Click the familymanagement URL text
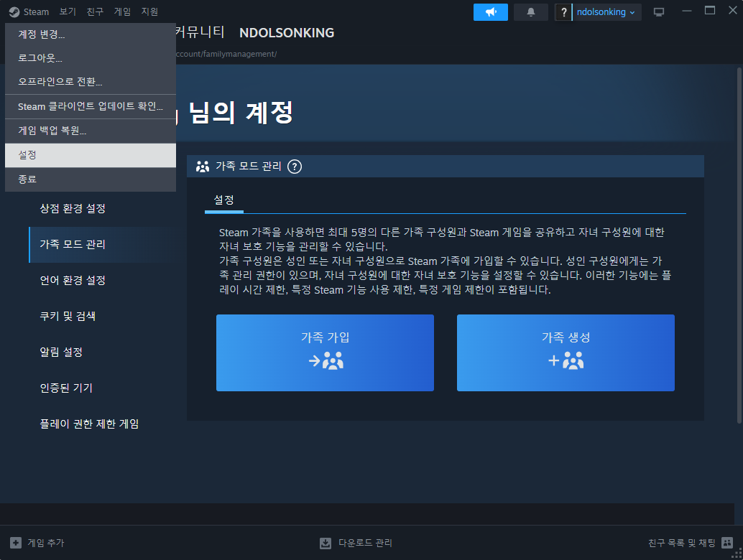 tap(226, 54)
